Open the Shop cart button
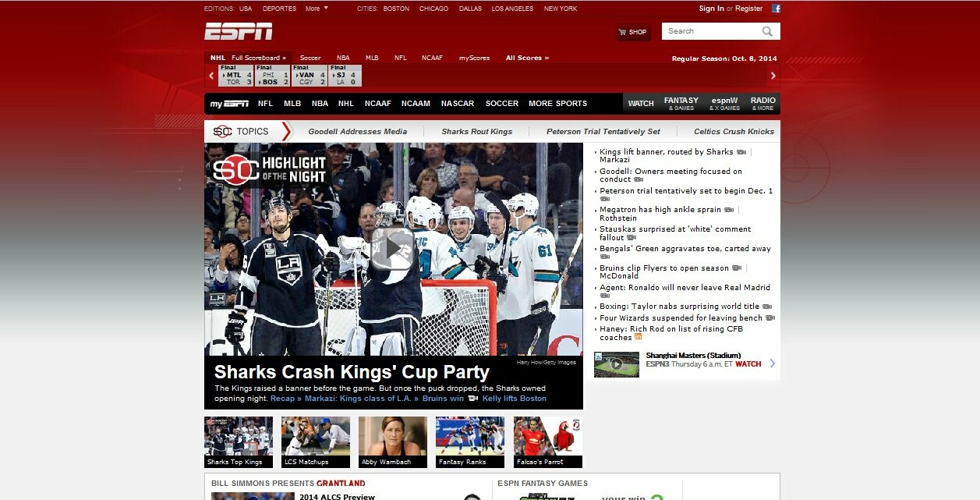 (632, 32)
